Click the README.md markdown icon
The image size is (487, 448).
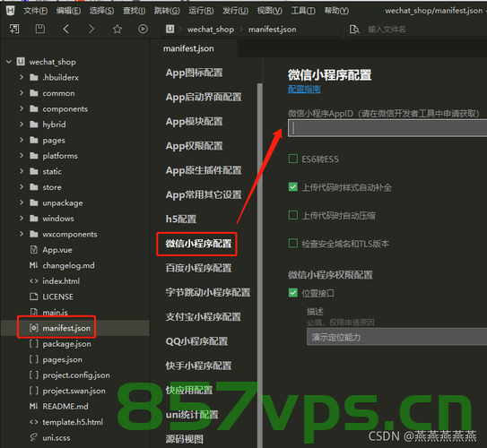33,407
